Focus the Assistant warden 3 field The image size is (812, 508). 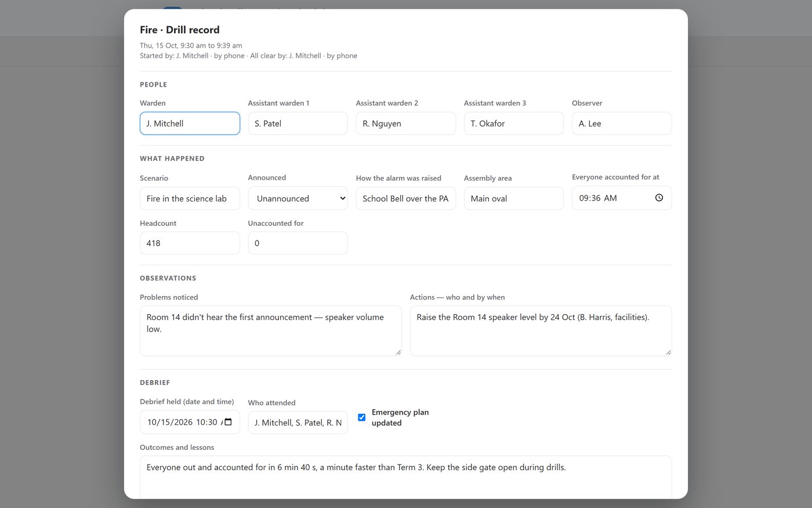click(x=514, y=124)
